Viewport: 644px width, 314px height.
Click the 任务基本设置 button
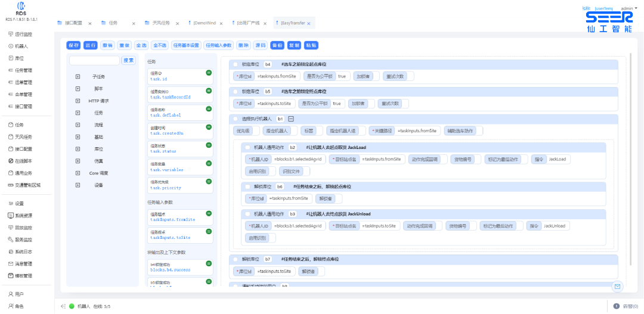(x=185, y=45)
